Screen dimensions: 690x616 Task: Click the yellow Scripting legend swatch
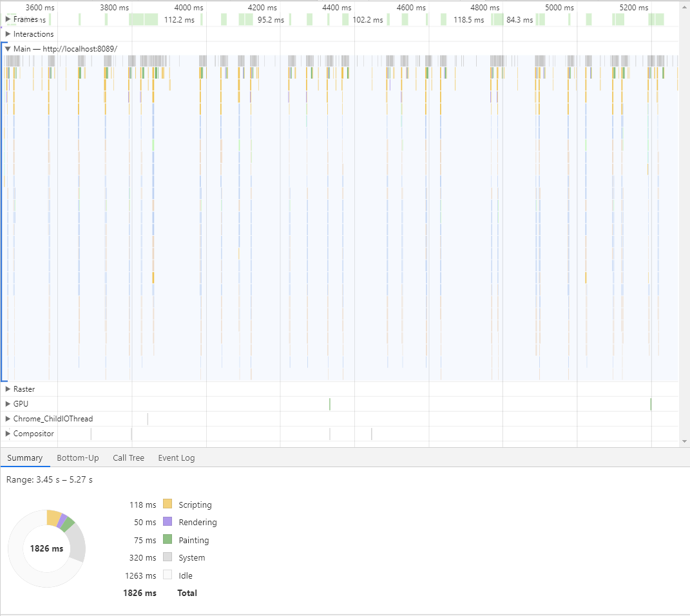click(x=168, y=505)
